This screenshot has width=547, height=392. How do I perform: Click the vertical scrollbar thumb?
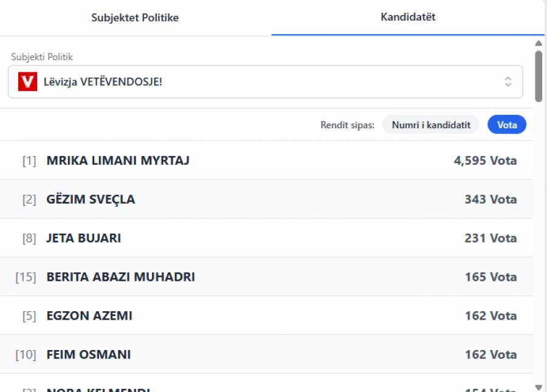click(538, 76)
